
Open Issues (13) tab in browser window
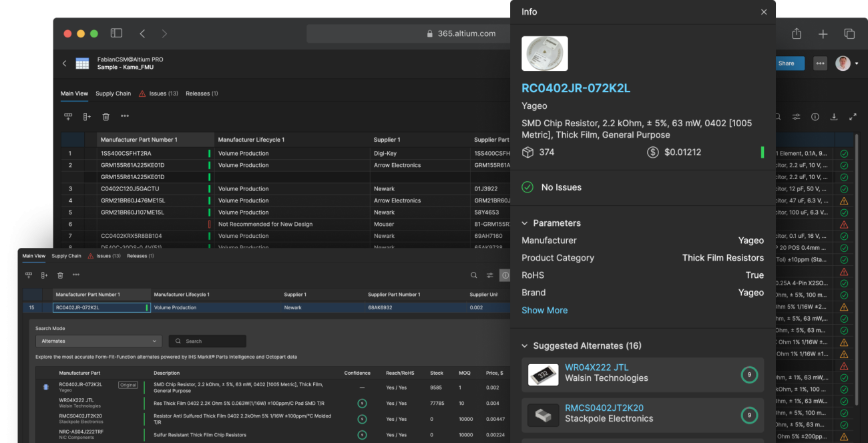[x=158, y=94]
